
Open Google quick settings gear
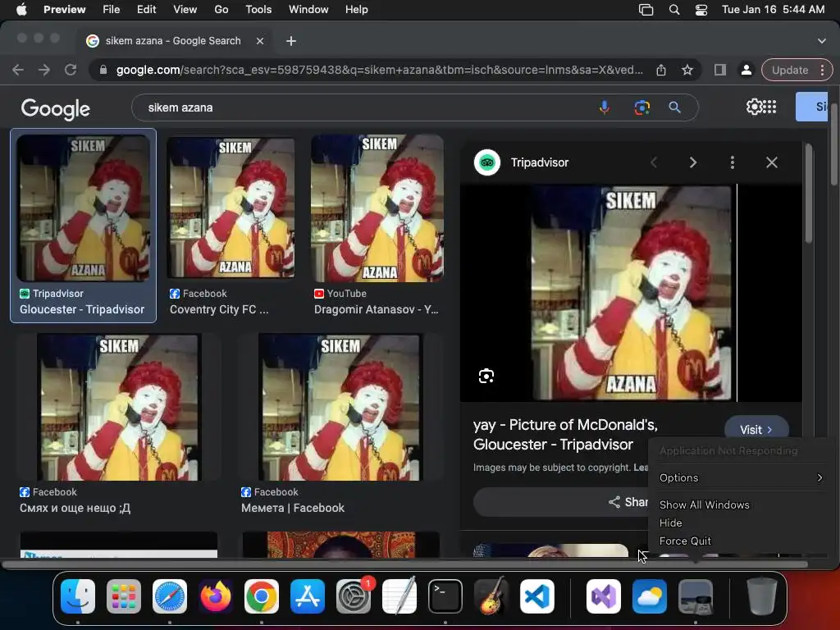point(753,107)
